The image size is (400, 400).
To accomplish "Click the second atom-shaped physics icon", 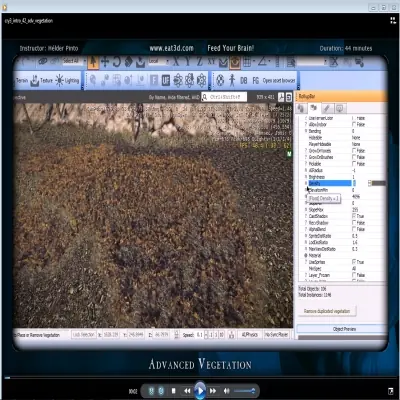I will [190, 80].
